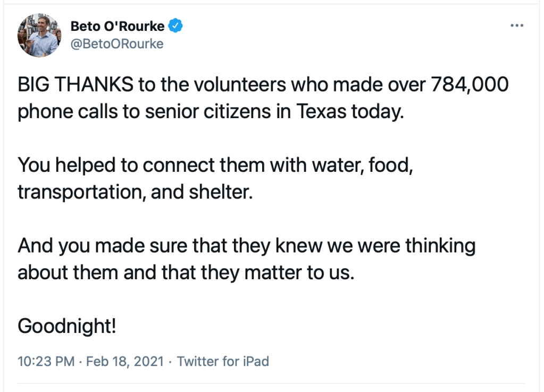Open Beto O'Rourke's profile picture
The image size is (544, 392).
(38, 35)
